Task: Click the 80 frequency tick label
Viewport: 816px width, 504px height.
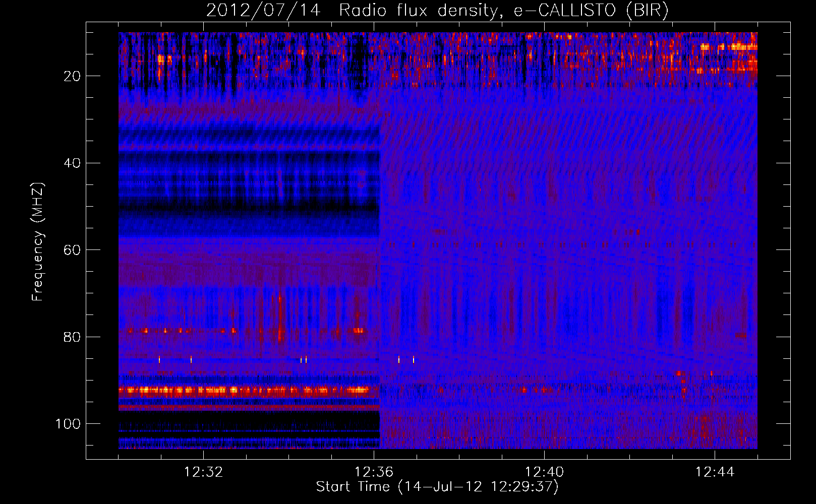Action: click(73, 337)
